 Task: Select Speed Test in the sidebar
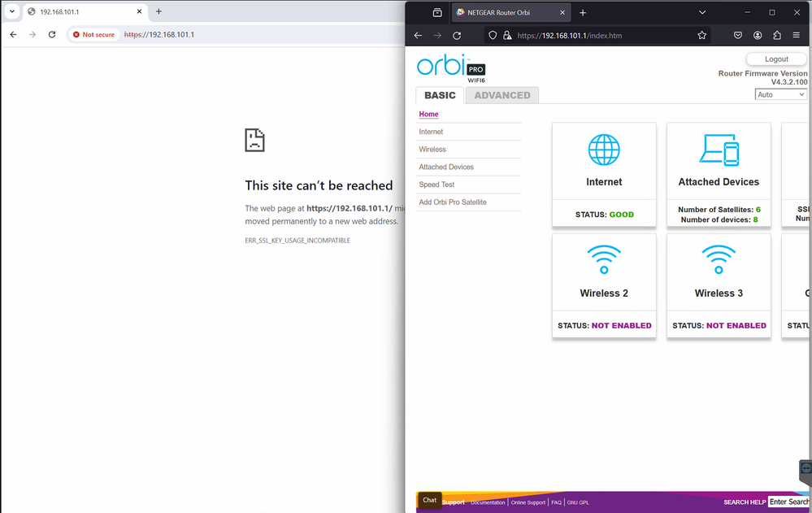point(436,185)
